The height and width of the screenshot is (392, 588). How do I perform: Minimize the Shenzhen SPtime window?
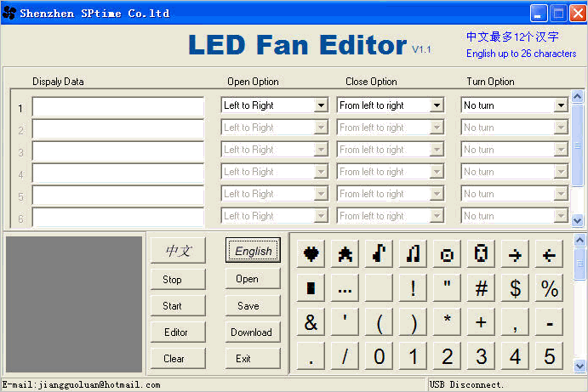click(539, 14)
